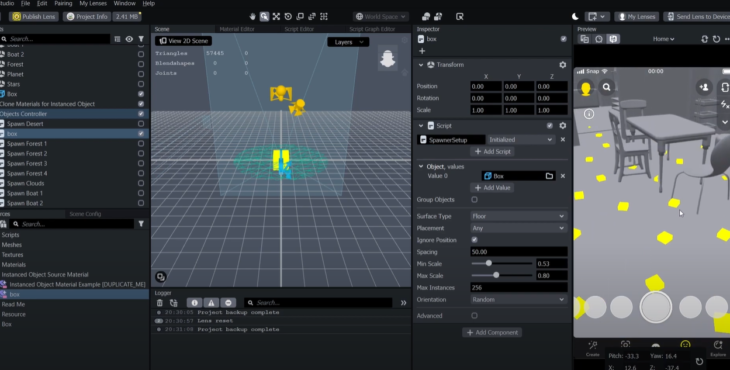The height and width of the screenshot is (370, 730).
Task: Enable the Advanced checkbox
Action: tap(474, 316)
